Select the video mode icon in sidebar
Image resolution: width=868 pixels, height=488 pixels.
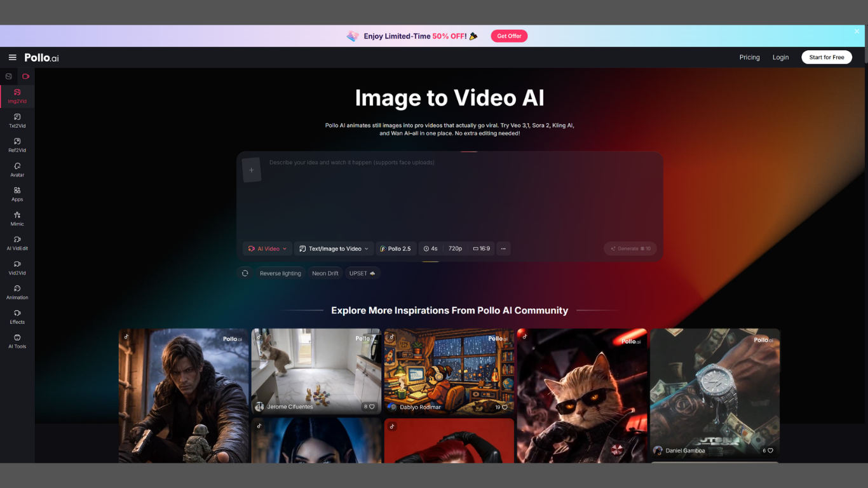25,76
